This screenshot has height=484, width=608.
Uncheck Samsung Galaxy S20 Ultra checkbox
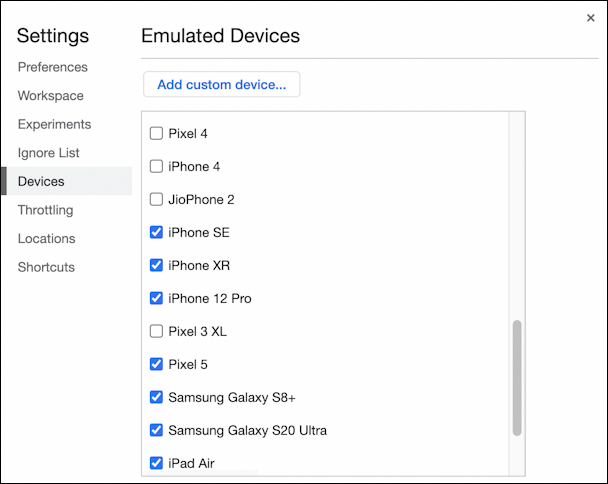tap(156, 430)
